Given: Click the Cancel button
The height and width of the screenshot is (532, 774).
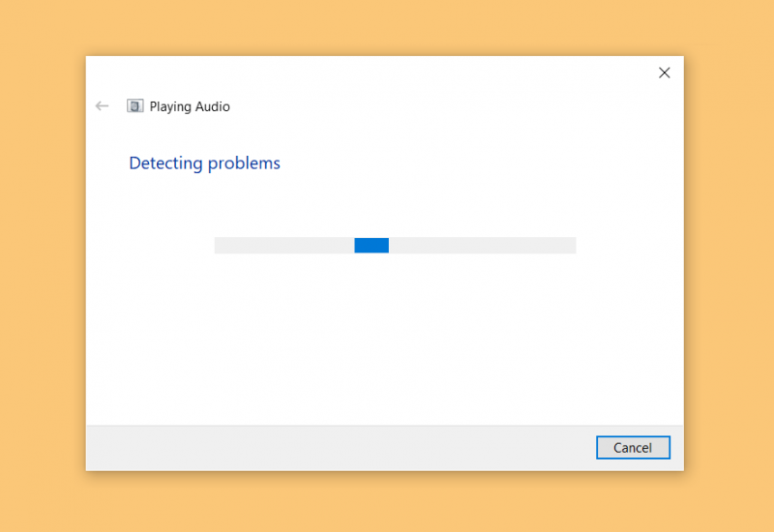Looking at the screenshot, I should [633, 447].
